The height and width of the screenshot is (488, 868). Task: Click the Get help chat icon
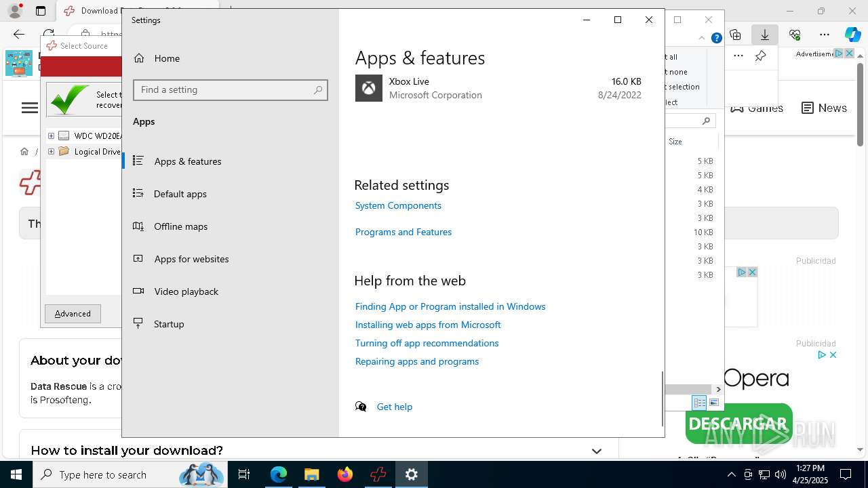[361, 407]
